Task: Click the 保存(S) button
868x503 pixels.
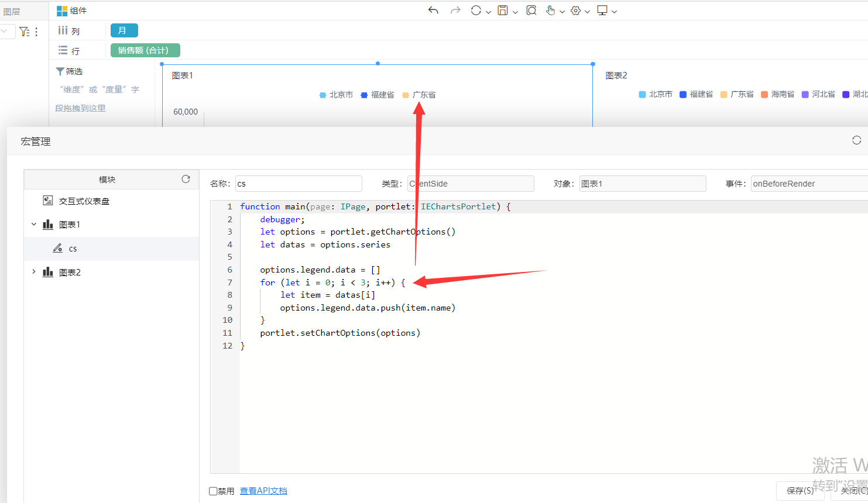Action: pyautogui.click(x=800, y=491)
